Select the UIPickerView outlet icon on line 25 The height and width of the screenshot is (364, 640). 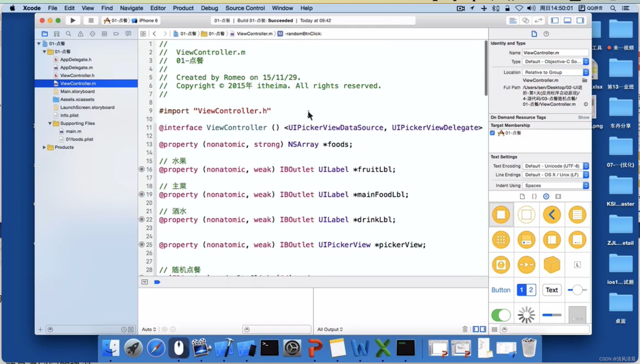(x=141, y=244)
